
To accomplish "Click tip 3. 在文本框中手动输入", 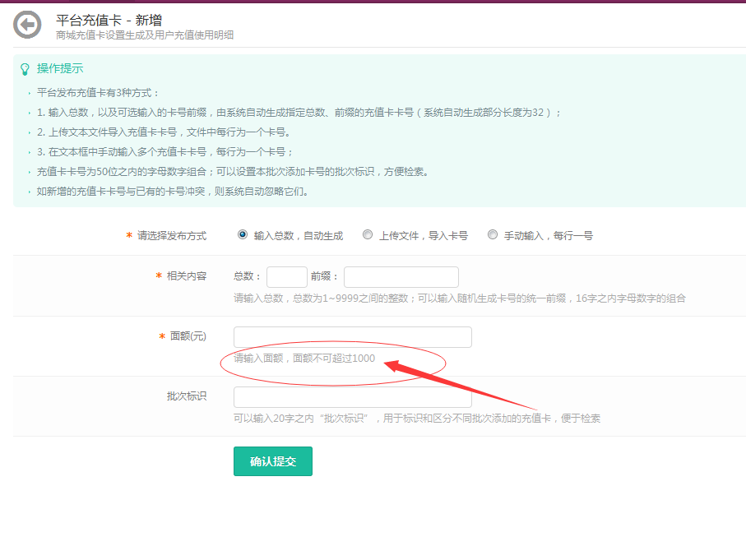I will [165, 152].
